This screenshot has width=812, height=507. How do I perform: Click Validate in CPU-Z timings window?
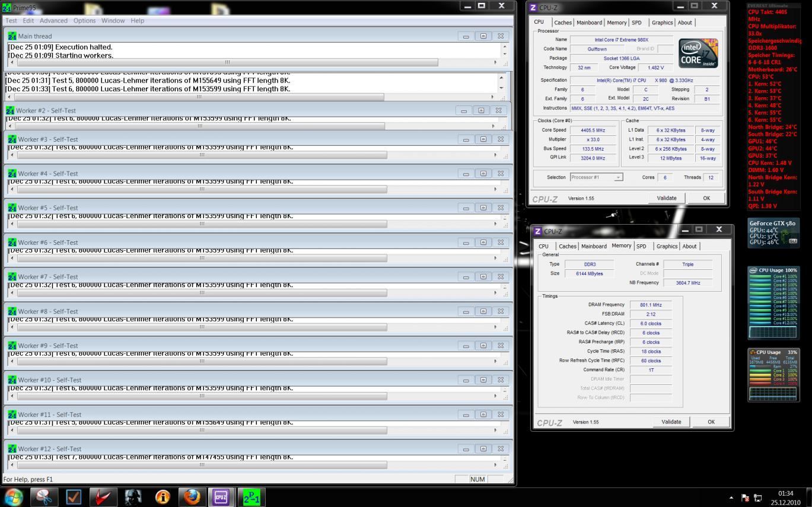[x=671, y=422]
